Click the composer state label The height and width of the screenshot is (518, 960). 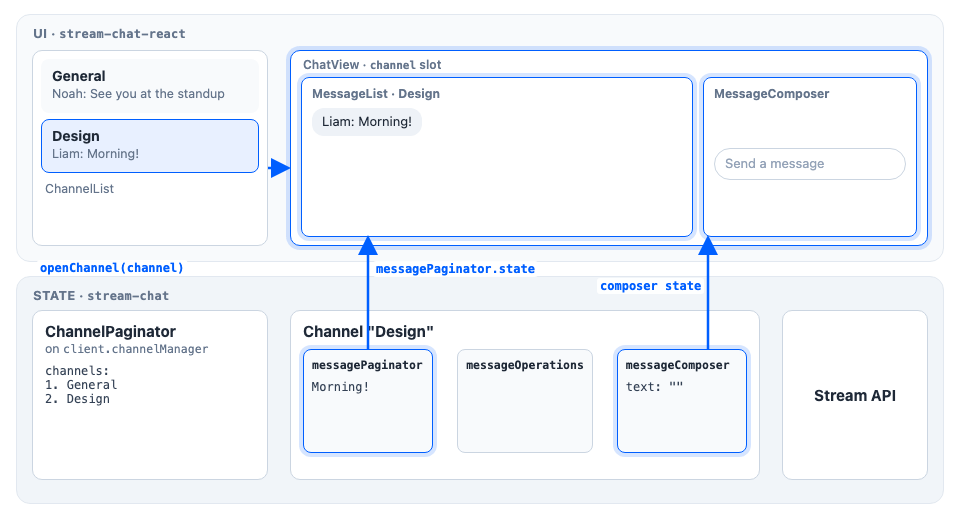click(x=650, y=286)
